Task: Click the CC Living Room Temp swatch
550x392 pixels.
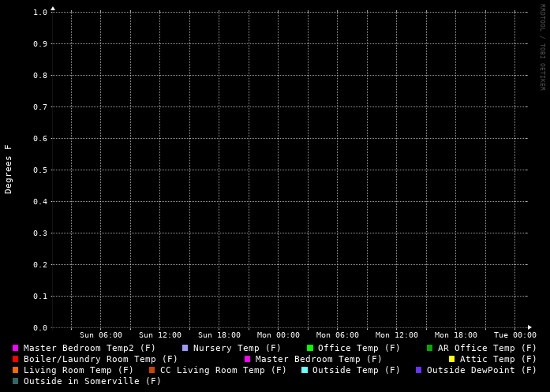Action: [x=152, y=370]
